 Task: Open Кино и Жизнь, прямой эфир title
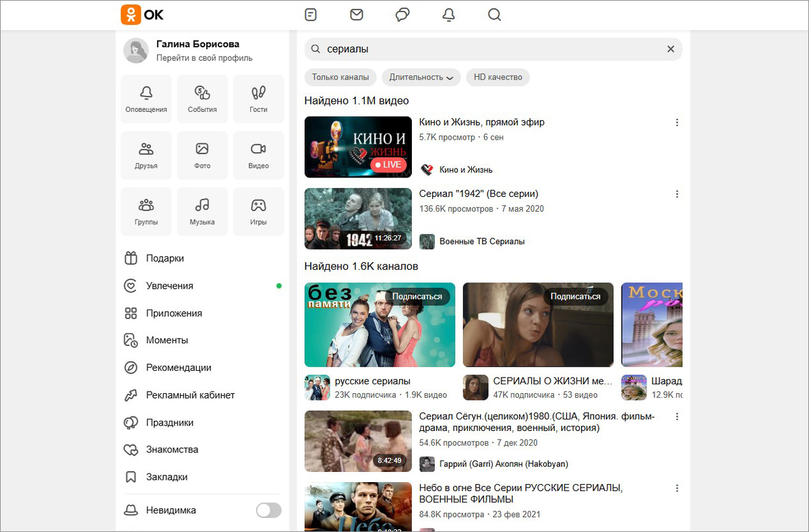(482, 123)
